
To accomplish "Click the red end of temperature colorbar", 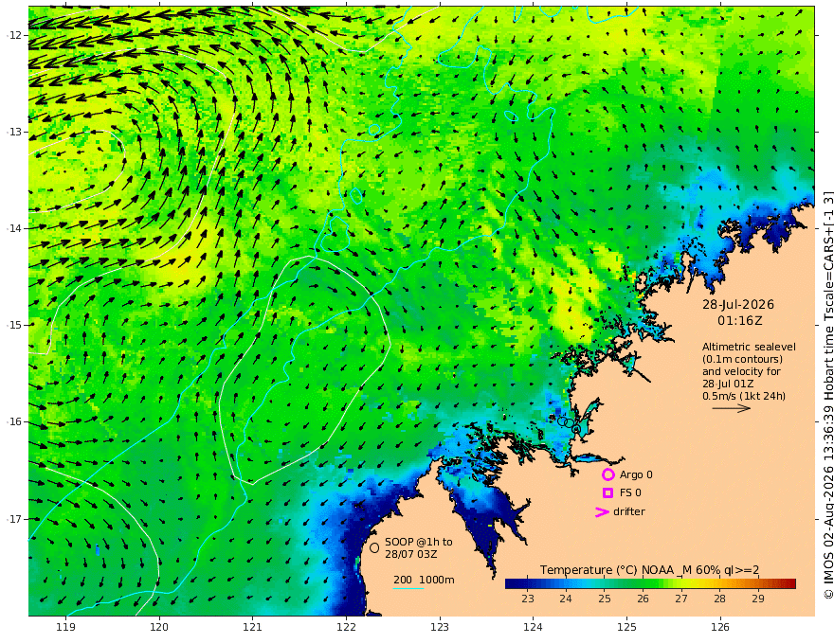I will click(789, 583).
